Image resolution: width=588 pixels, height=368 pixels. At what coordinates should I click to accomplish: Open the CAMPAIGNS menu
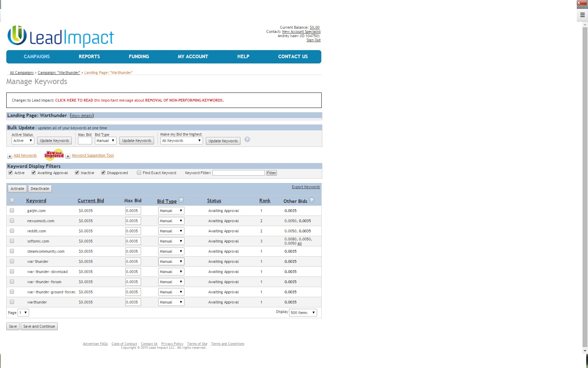(37, 56)
